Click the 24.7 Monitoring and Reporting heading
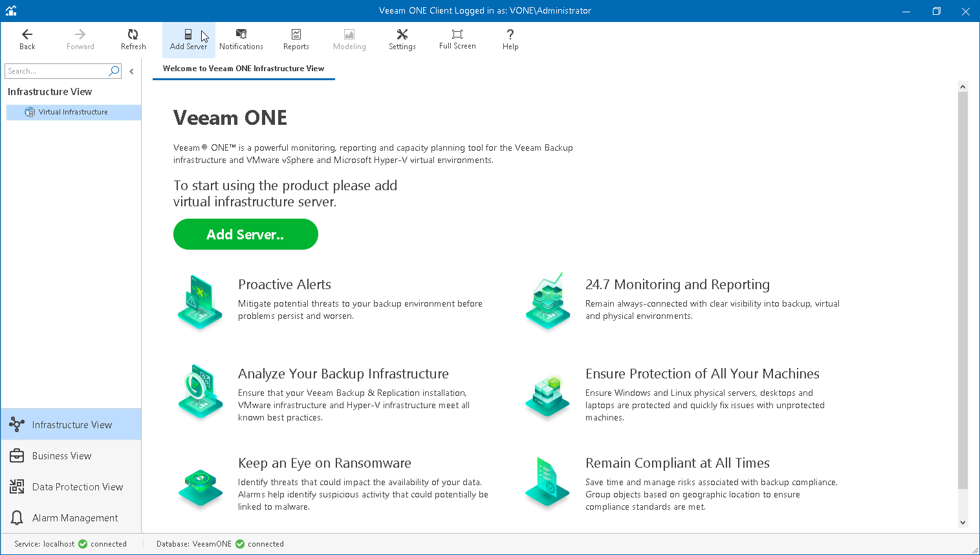 click(x=677, y=285)
